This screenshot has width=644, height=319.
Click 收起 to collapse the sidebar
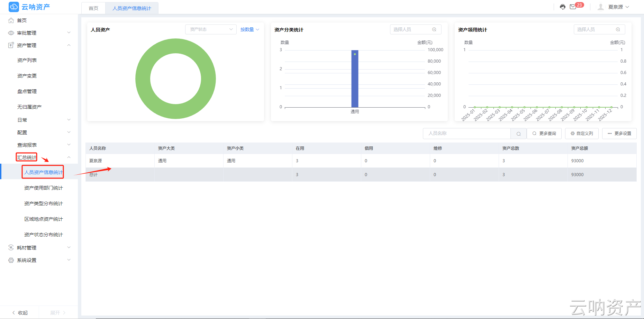tap(20, 313)
